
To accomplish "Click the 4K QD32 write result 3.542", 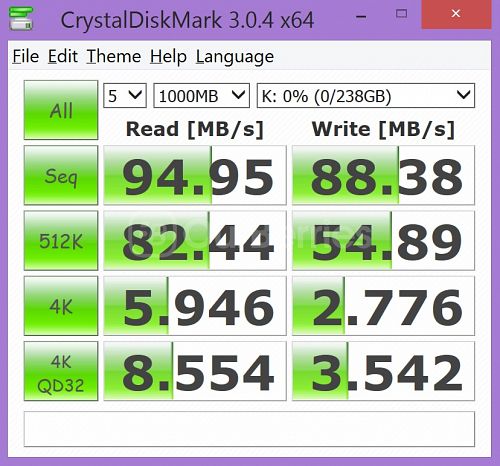I will (384, 371).
